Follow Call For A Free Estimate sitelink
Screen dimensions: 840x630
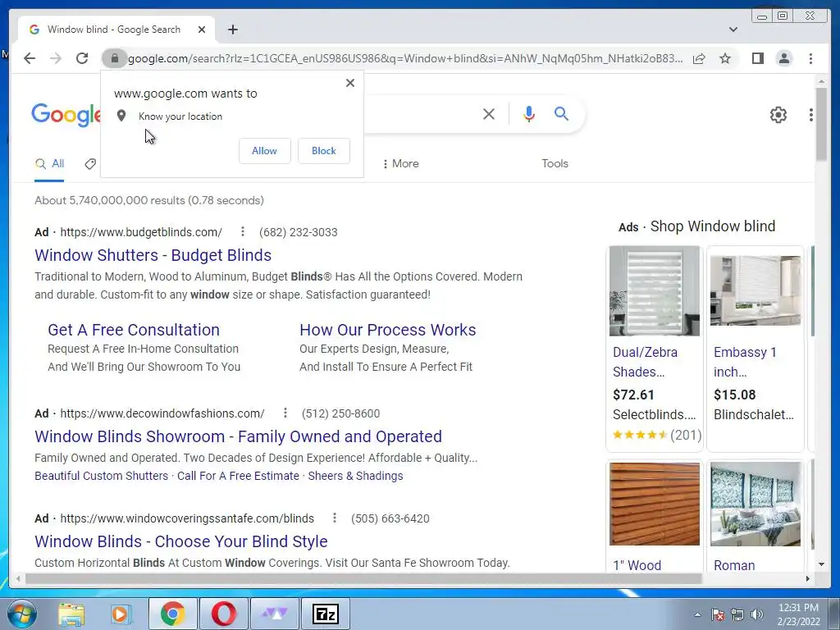238,476
